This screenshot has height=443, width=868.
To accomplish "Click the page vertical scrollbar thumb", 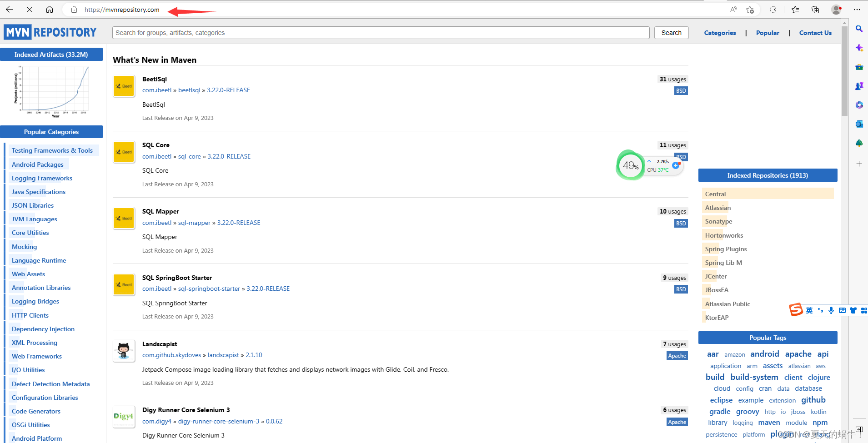I will click(x=844, y=70).
